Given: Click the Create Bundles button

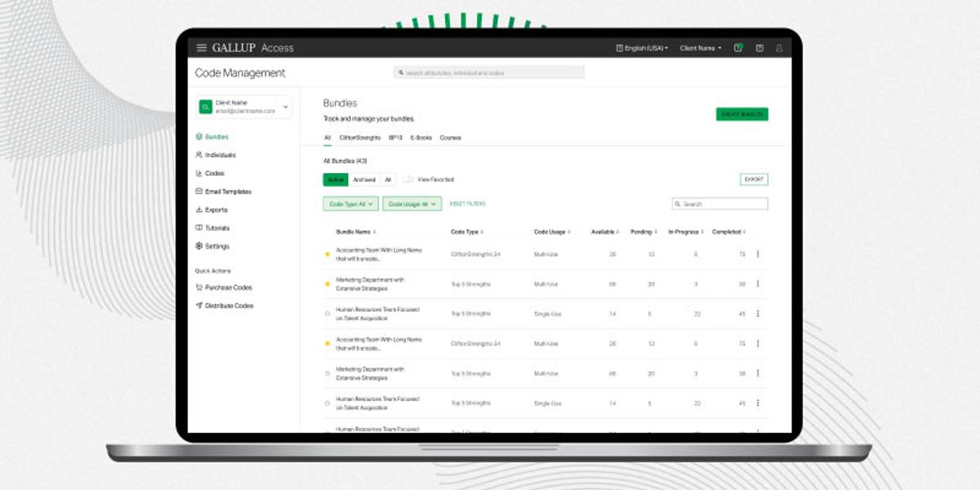Looking at the screenshot, I should (x=742, y=114).
